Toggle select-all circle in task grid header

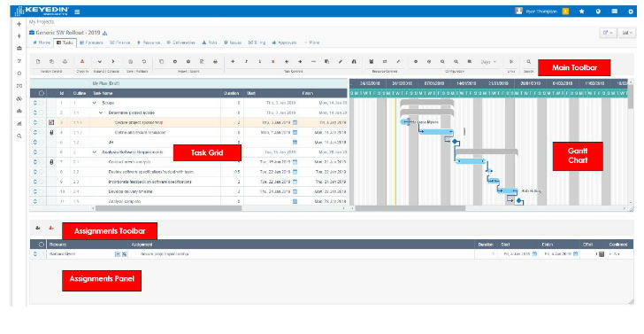[41, 93]
